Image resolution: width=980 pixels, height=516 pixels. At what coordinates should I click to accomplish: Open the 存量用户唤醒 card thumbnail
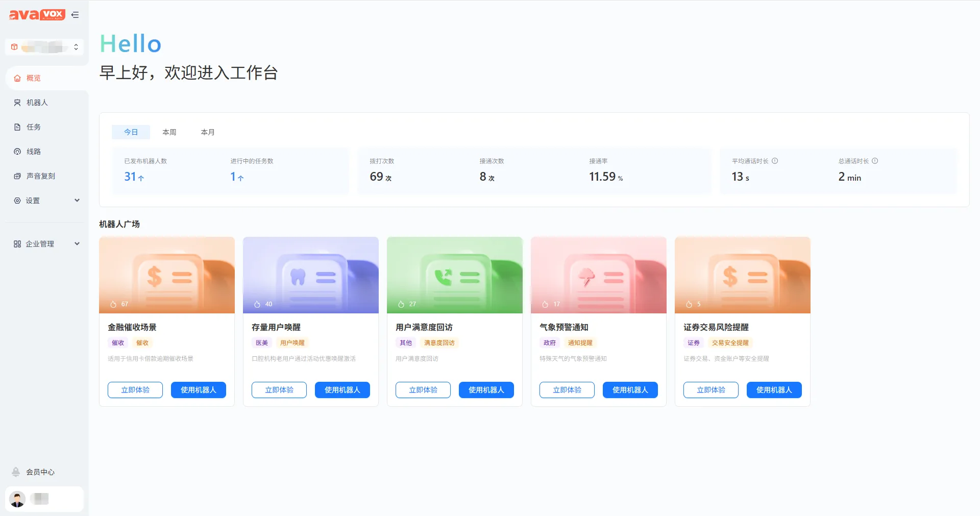(311, 275)
